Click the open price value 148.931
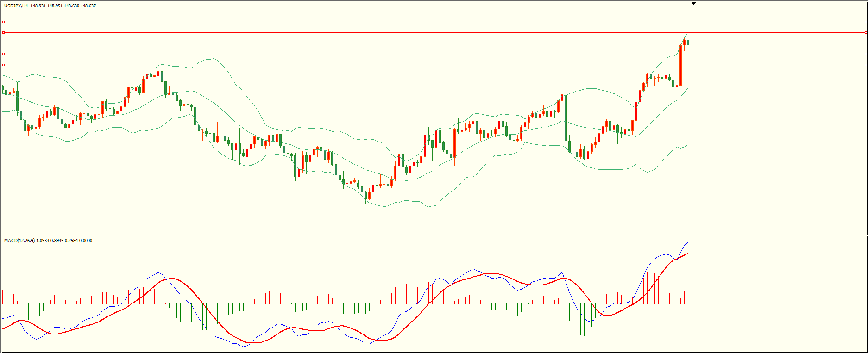 (x=38, y=6)
